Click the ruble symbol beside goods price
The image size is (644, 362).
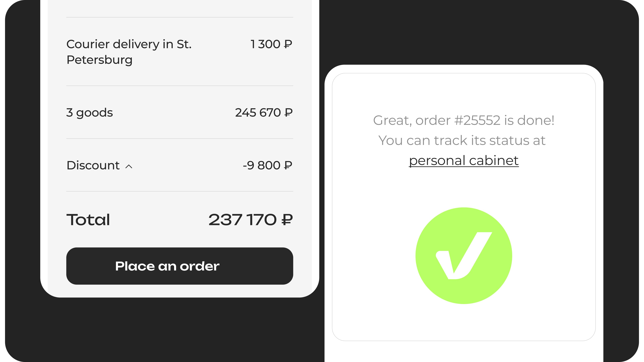tap(288, 113)
